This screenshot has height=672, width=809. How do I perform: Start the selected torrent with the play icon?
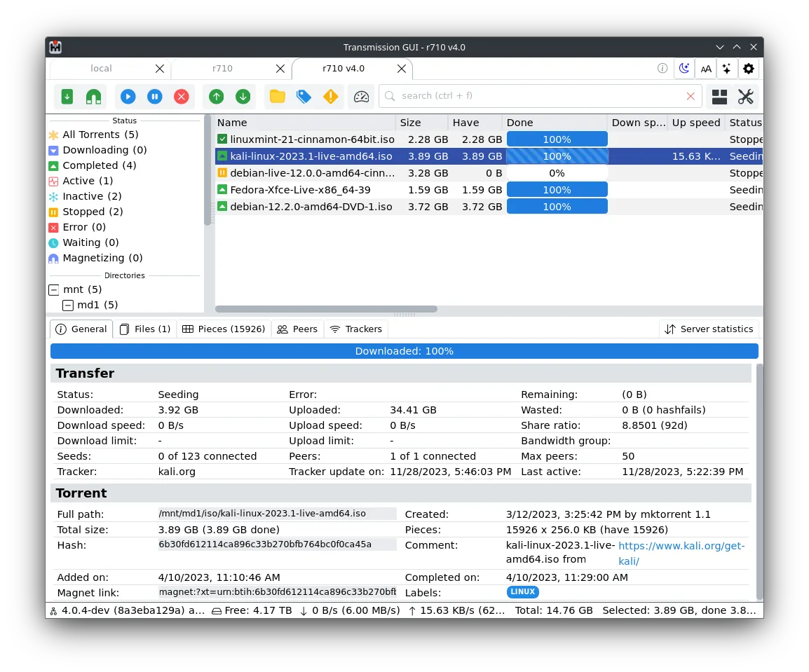128,96
